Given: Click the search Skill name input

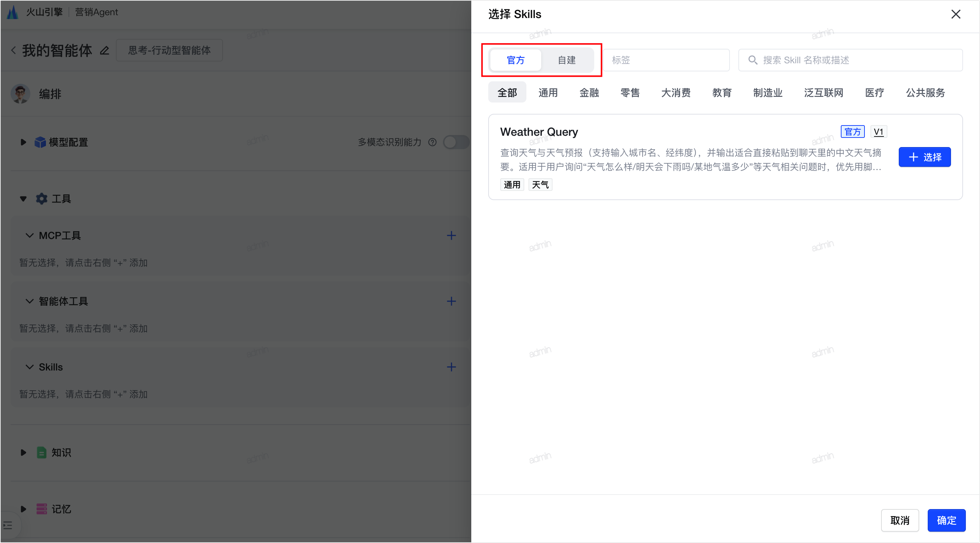Looking at the screenshot, I should pos(850,60).
